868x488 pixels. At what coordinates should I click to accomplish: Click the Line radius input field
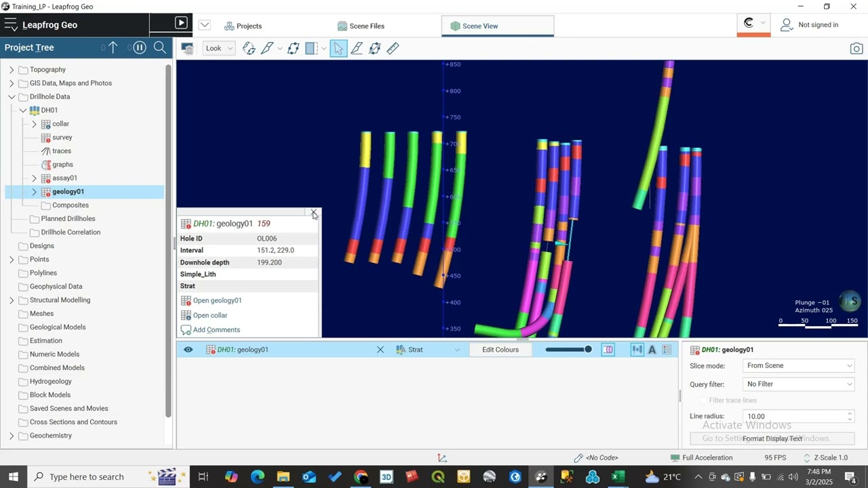coord(793,416)
